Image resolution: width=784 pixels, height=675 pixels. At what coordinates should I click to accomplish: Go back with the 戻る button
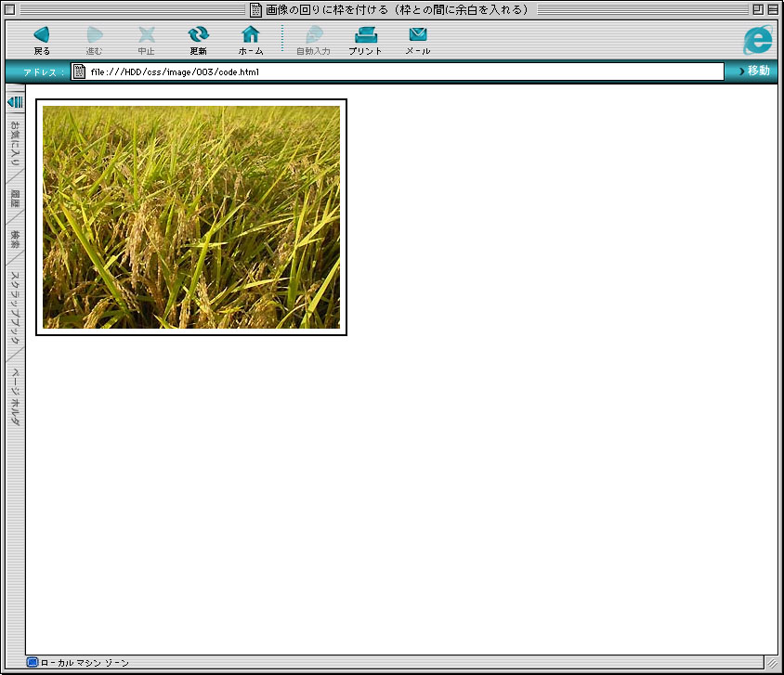pos(42,40)
